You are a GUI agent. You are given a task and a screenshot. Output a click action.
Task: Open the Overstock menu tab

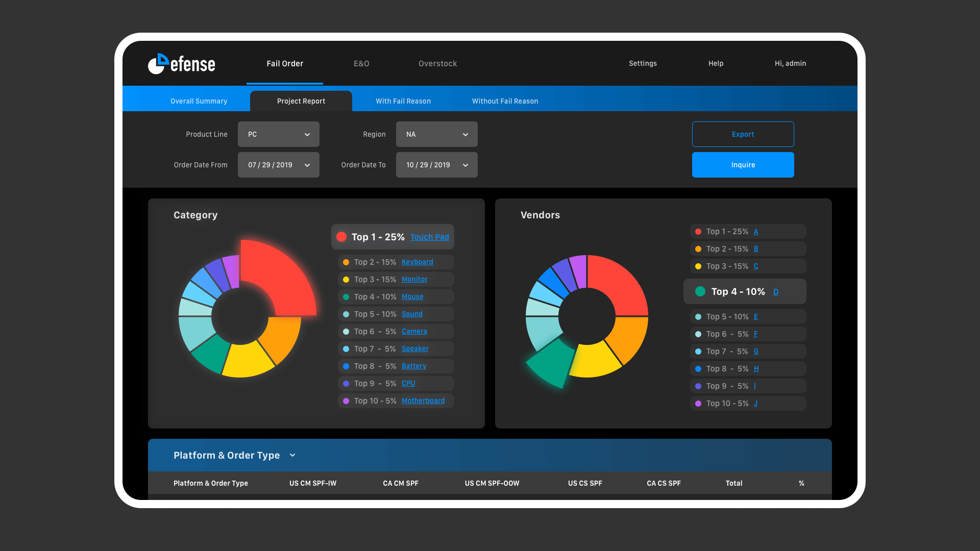[437, 64]
